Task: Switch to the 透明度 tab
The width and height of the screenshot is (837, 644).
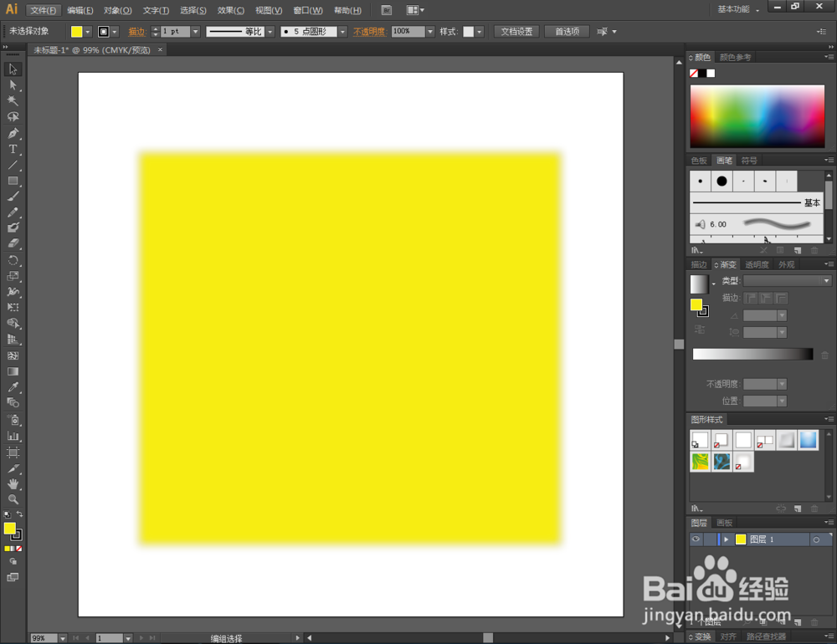Action: [757, 264]
